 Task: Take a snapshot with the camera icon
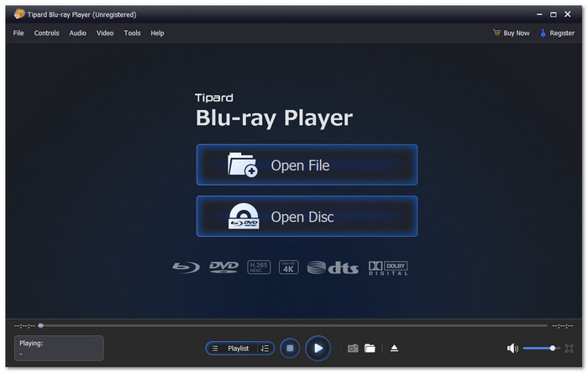click(353, 349)
